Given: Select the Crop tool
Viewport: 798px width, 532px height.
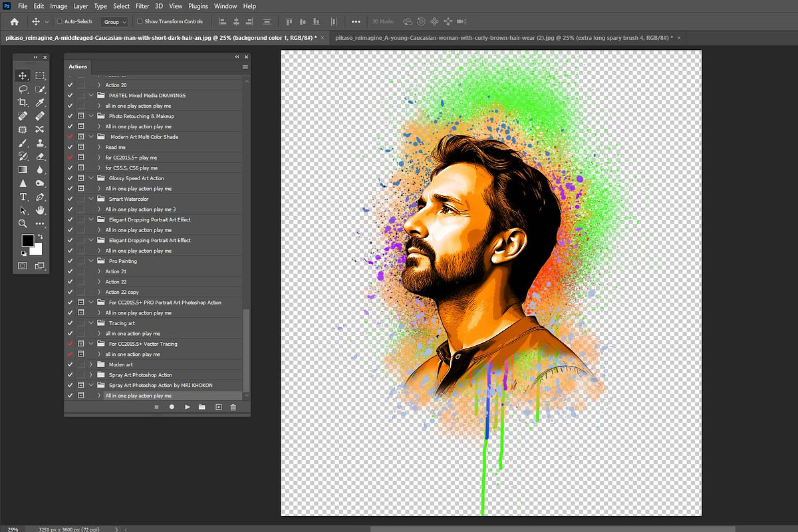Looking at the screenshot, I should tap(23, 102).
